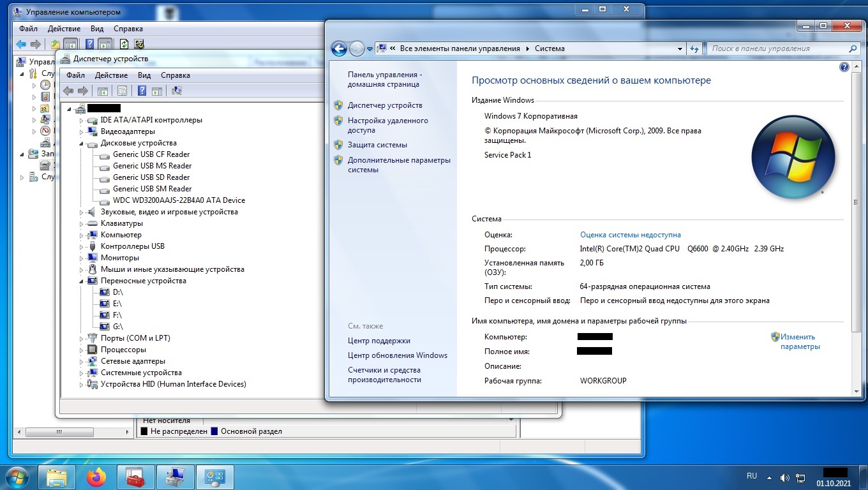Show hidden tray icons arrow
This screenshot has height=490, width=868.
(x=770, y=477)
